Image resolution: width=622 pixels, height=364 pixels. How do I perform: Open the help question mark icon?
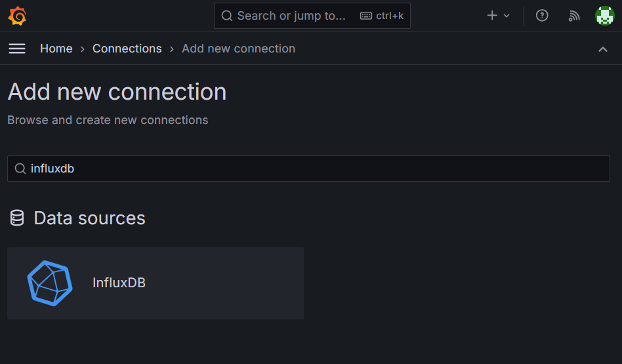[542, 16]
